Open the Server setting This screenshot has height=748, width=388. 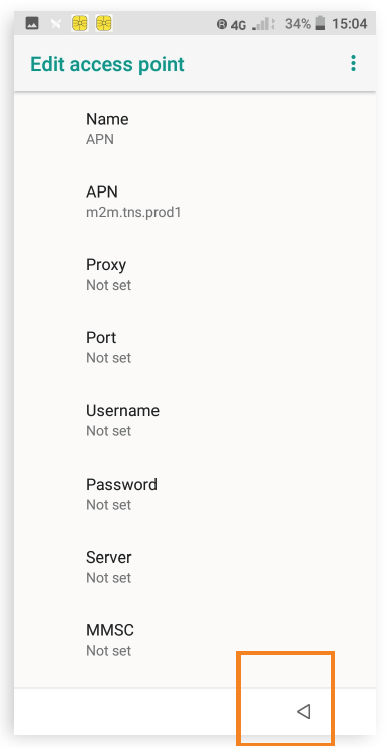tap(195, 567)
